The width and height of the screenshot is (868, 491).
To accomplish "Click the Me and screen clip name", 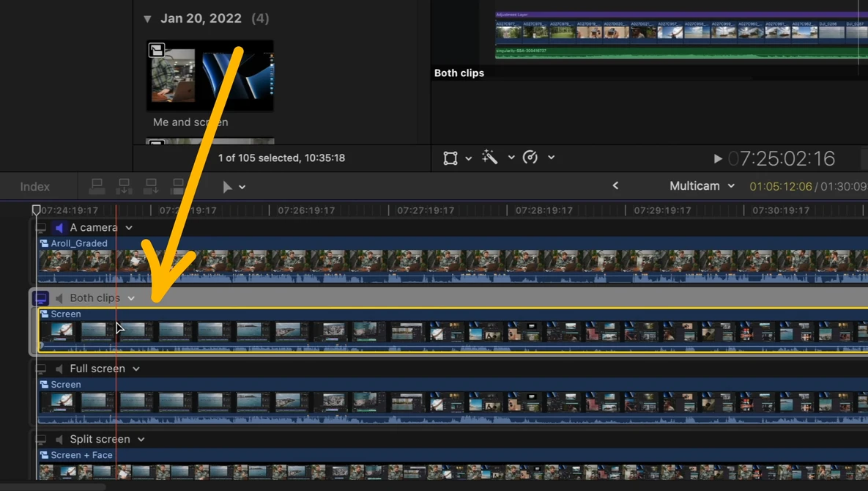I will coord(190,122).
